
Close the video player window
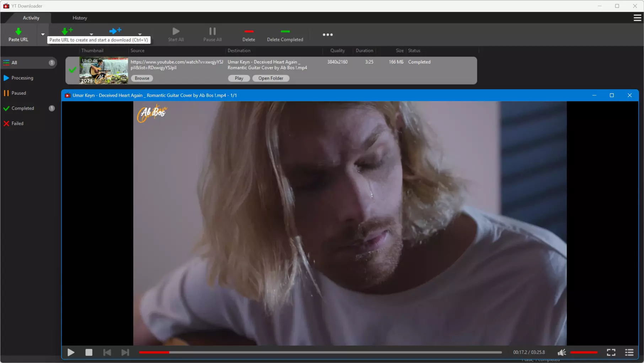click(629, 95)
